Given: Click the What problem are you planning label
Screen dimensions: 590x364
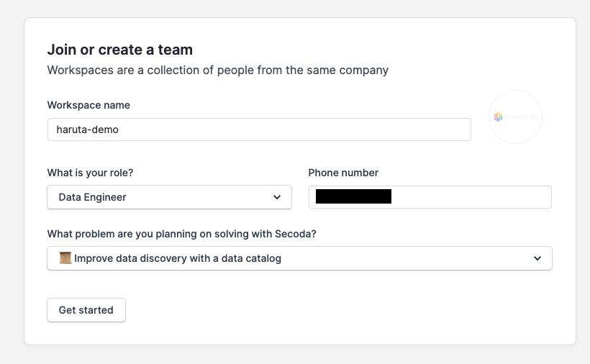Looking at the screenshot, I should pos(182,234).
